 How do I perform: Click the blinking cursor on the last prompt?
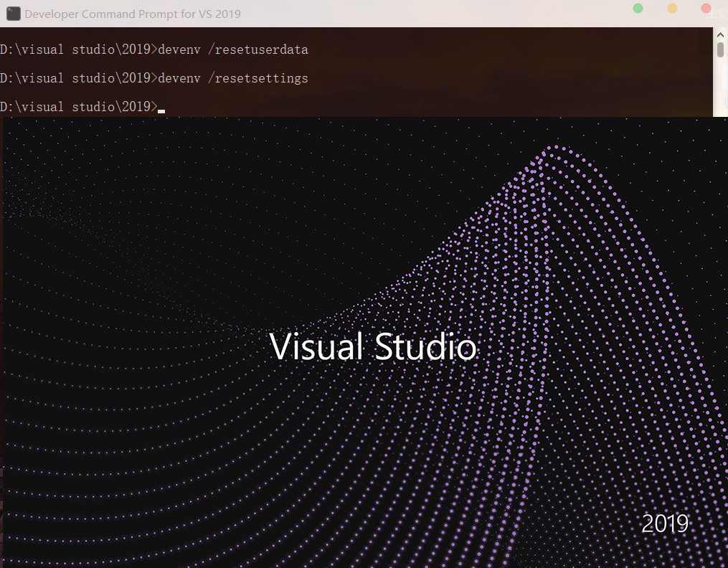(x=161, y=111)
